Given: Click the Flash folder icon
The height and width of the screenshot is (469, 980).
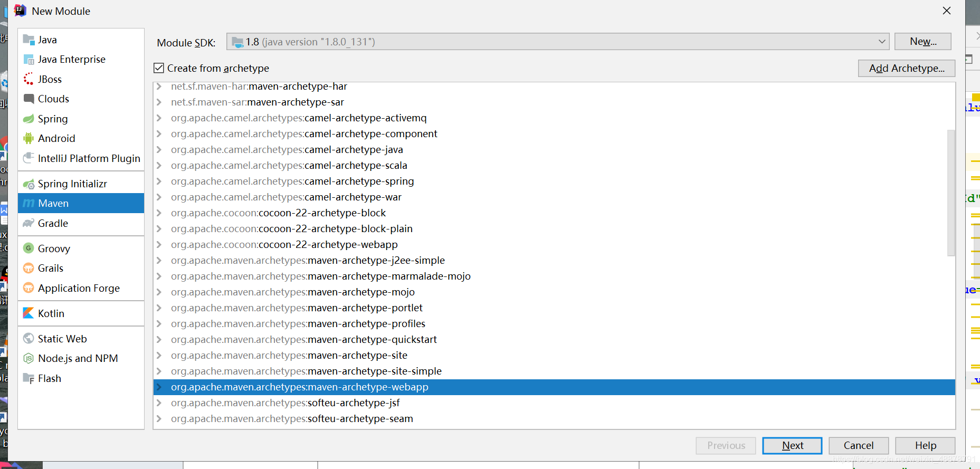Looking at the screenshot, I should coord(28,378).
